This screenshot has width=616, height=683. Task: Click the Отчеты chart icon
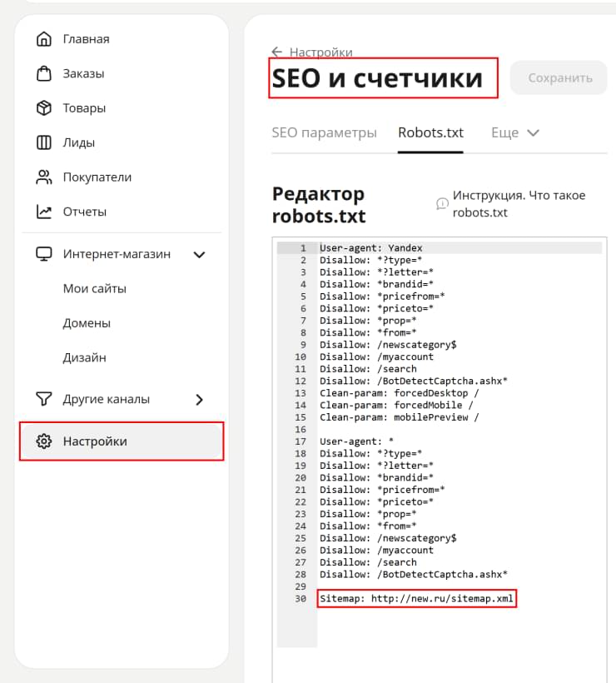point(43,212)
